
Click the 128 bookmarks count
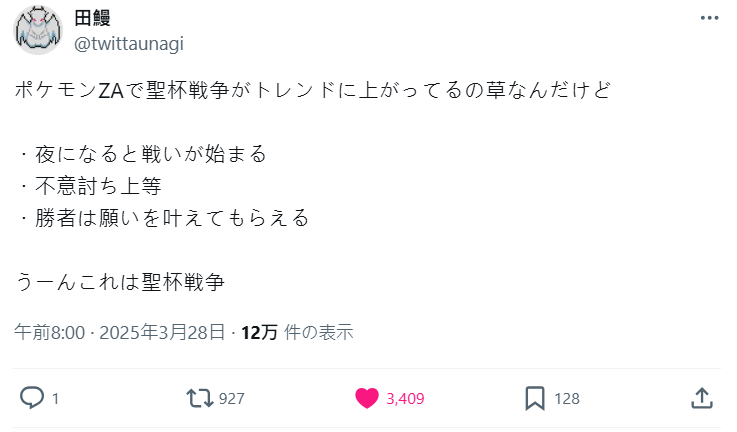coord(567,398)
